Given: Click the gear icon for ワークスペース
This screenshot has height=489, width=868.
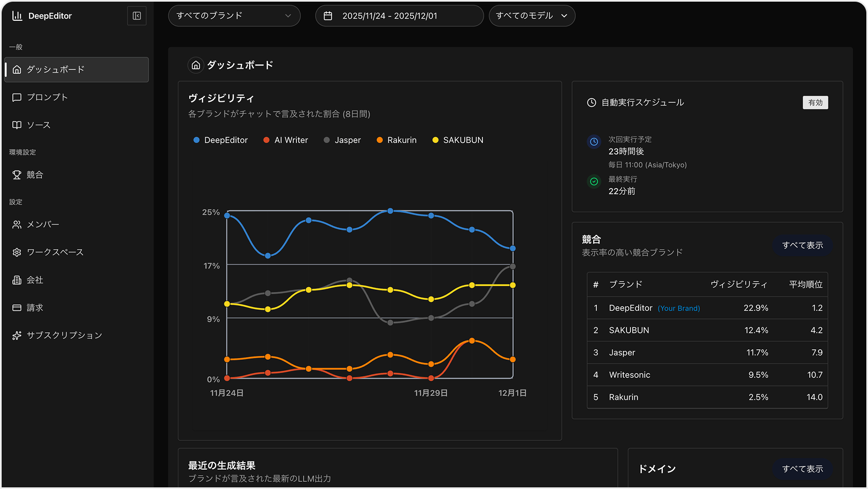Looking at the screenshot, I should click(x=17, y=252).
